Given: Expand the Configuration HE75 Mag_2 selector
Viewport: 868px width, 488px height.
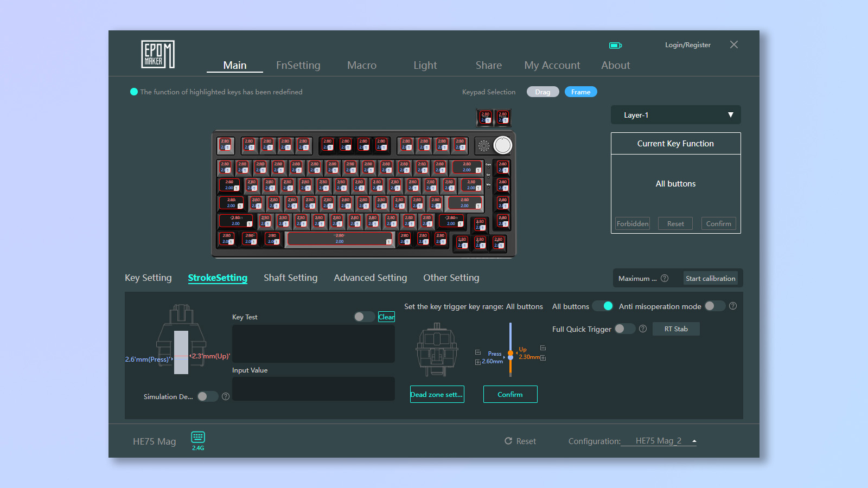Looking at the screenshot, I should (695, 441).
